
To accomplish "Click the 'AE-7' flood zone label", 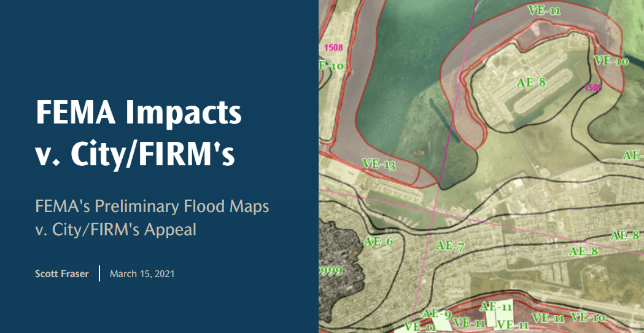I will coord(450,246).
